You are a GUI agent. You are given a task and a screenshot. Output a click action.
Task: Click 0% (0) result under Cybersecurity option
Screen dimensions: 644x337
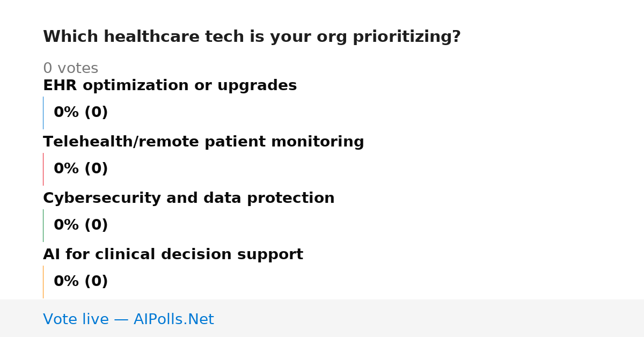point(80,225)
